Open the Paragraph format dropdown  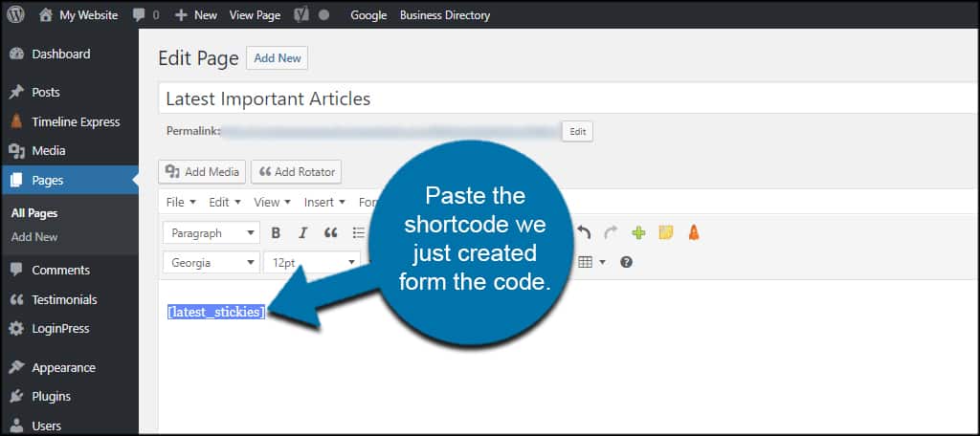coord(211,233)
